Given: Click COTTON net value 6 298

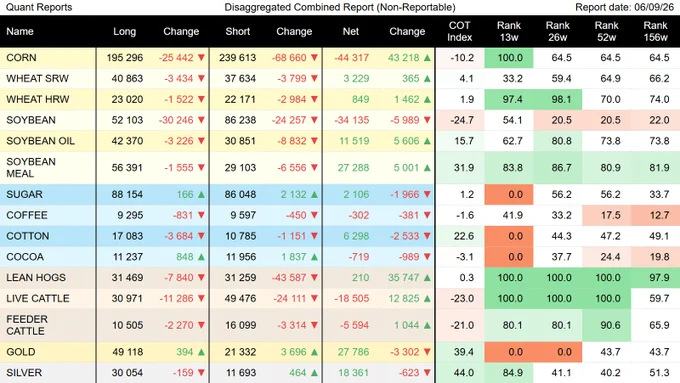Looking at the screenshot, I should click(x=356, y=236).
